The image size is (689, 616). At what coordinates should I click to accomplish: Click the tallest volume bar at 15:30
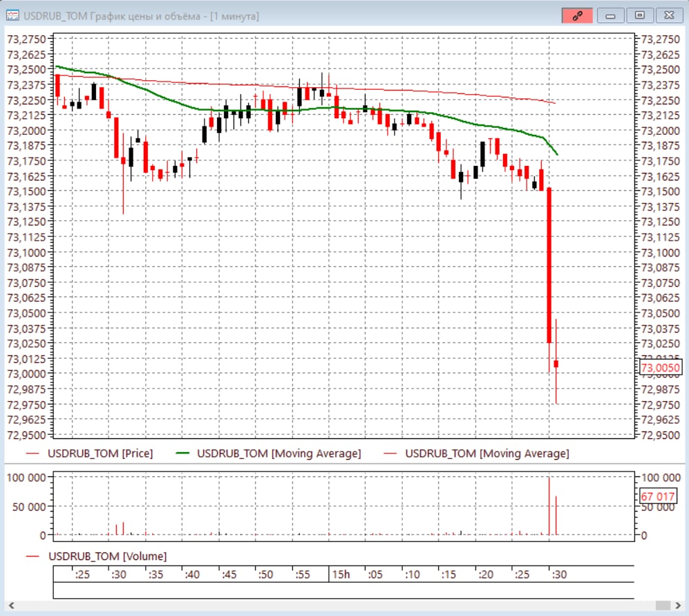point(549,505)
